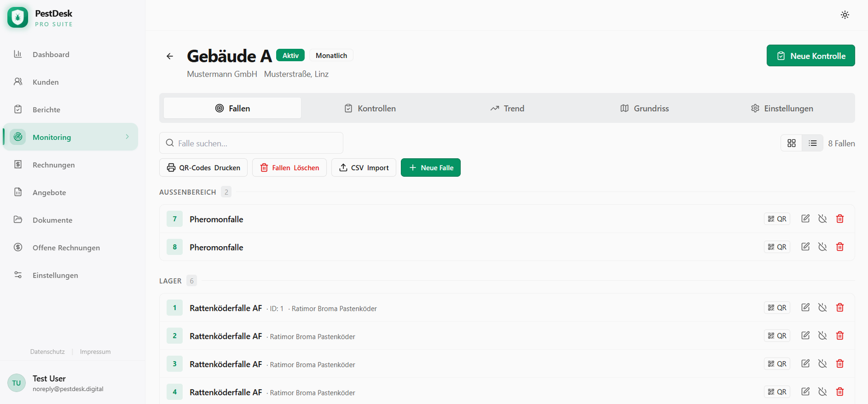Open QR code for trap 7
Screen dimensions: 868x404
(777, 219)
